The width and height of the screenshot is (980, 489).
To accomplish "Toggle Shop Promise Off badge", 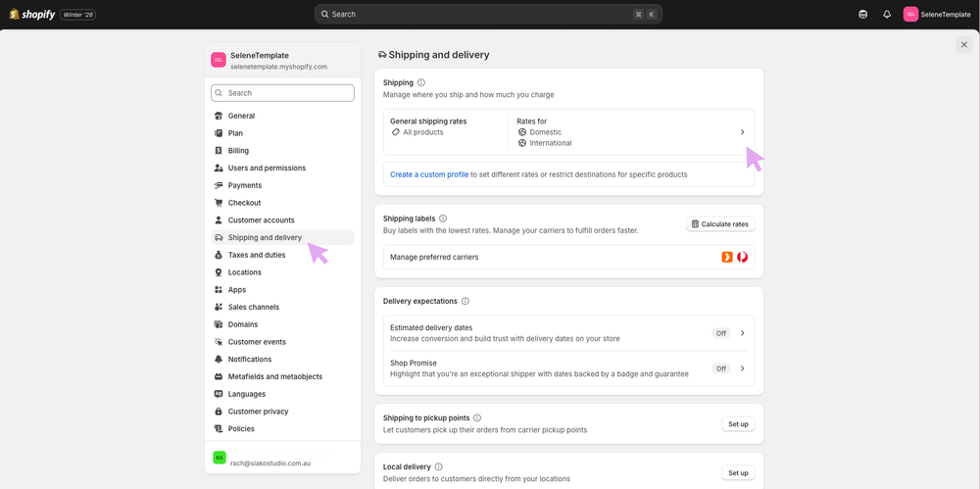I will tap(721, 368).
